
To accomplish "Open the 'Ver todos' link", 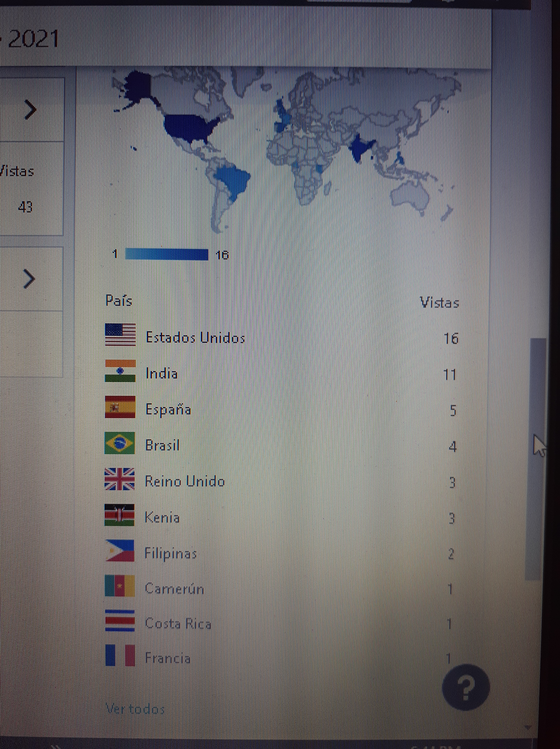I will 135,708.
